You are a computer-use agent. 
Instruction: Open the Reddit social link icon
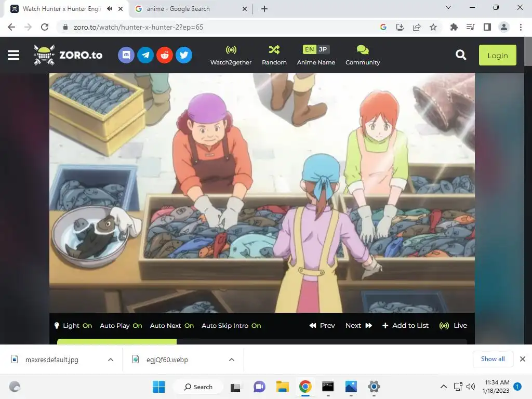point(165,55)
